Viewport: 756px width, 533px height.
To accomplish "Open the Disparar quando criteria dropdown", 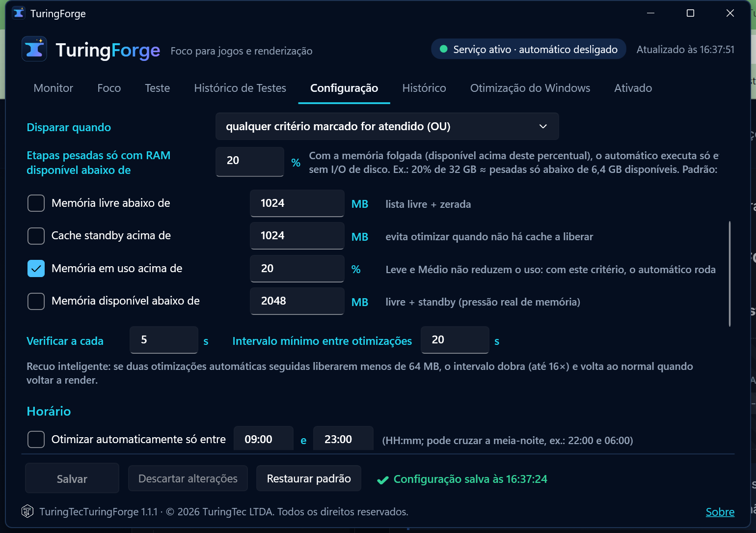I will pos(387,126).
